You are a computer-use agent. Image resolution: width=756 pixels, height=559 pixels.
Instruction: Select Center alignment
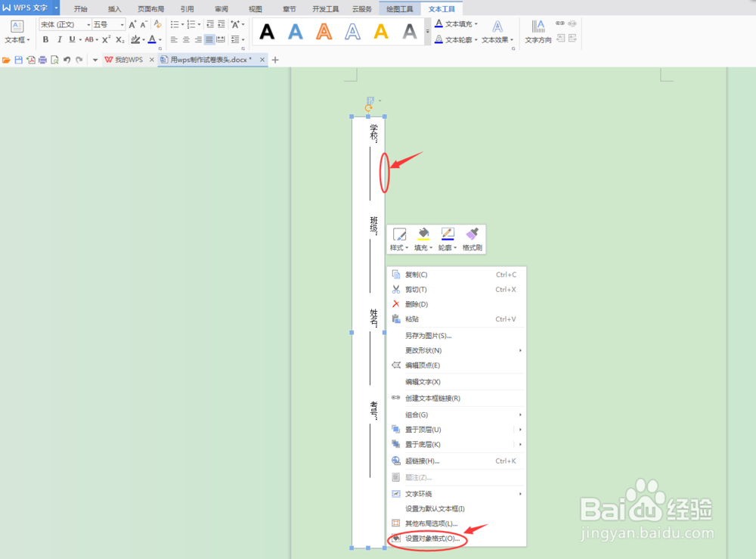[x=186, y=39]
